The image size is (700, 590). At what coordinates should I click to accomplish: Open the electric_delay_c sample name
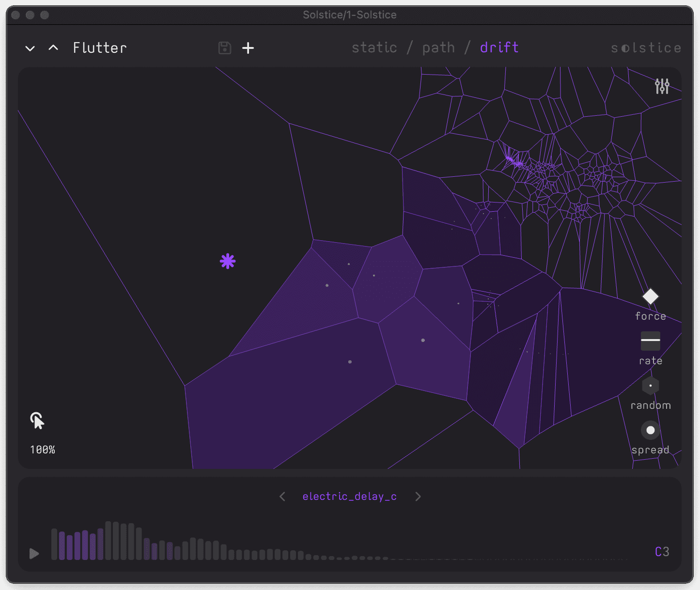(349, 497)
